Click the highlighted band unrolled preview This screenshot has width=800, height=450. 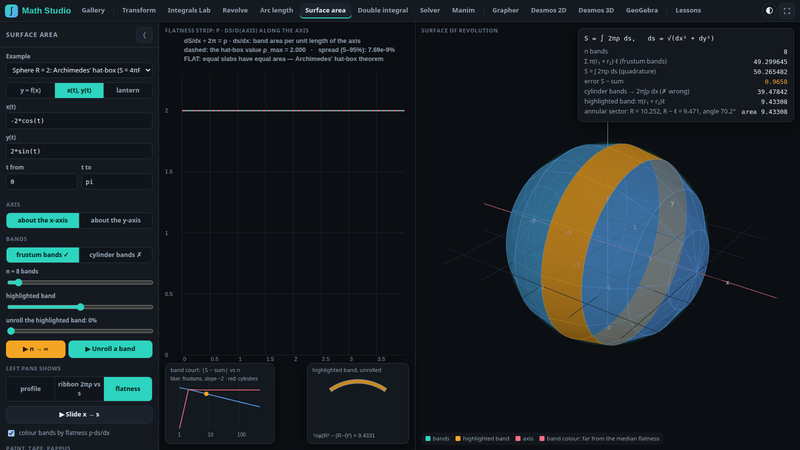(358, 404)
